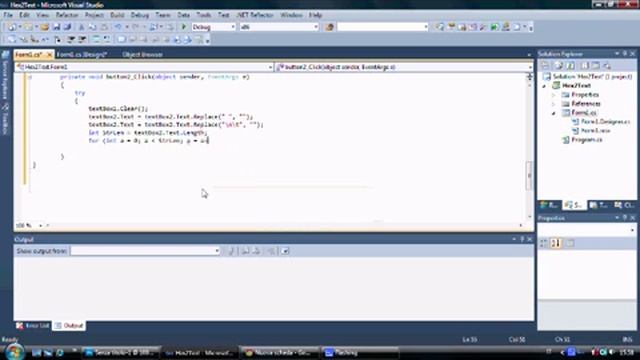Click the taskbar volume tray icon

611,352
